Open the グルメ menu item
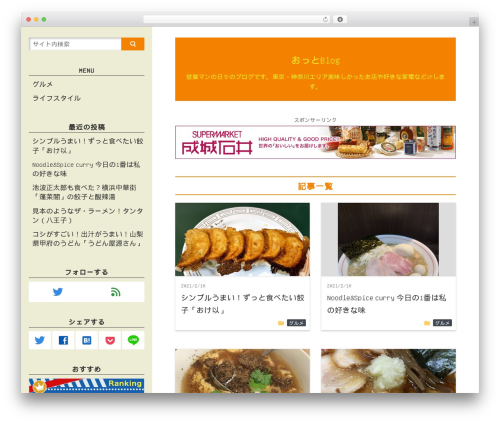Viewport: 500px width, 423px height. pyautogui.click(x=43, y=84)
